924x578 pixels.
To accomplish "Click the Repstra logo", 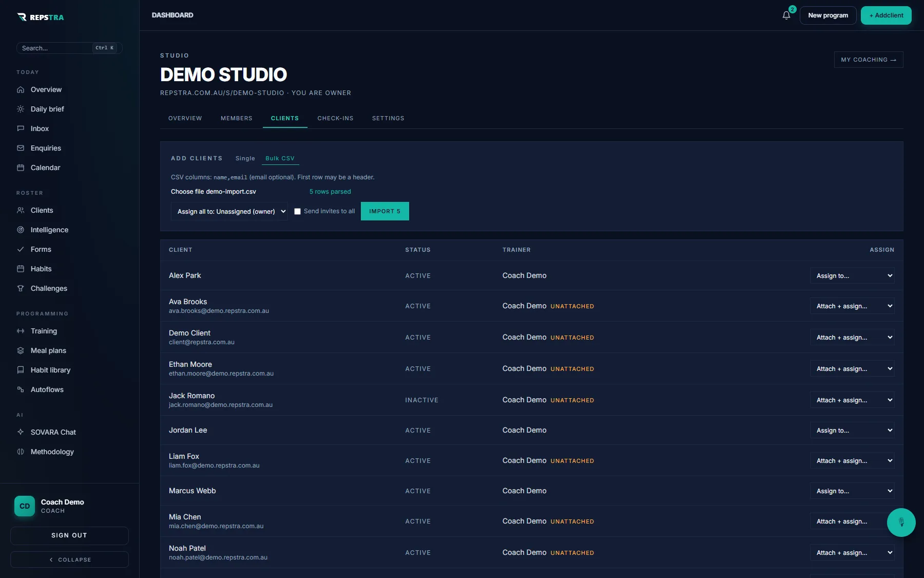I will [x=41, y=17].
